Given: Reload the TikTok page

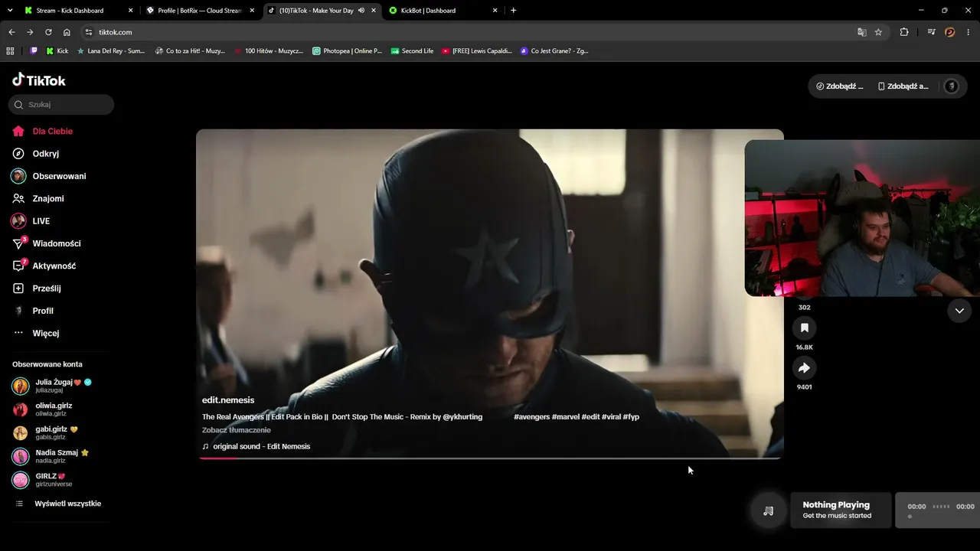Looking at the screenshot, I should [48, 32].
